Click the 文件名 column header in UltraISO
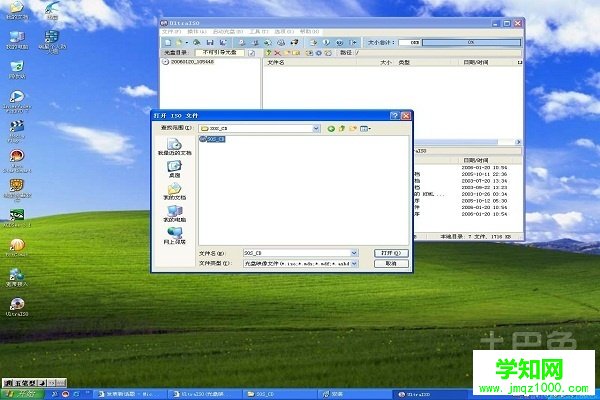Image resolution: width=600 pixels, height=400 pixels. pyautogui.click(x=276, y=62)
